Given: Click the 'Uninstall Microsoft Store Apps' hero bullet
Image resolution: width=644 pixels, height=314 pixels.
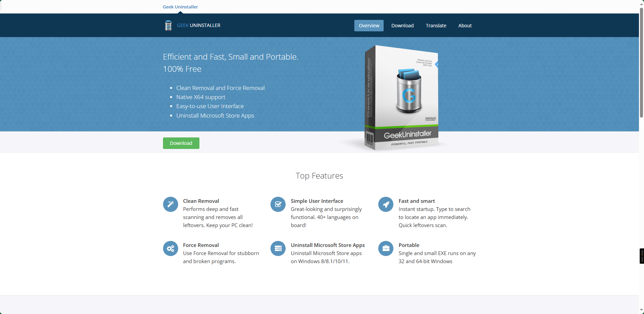Looking at the screenshot, I should (215, 116).
